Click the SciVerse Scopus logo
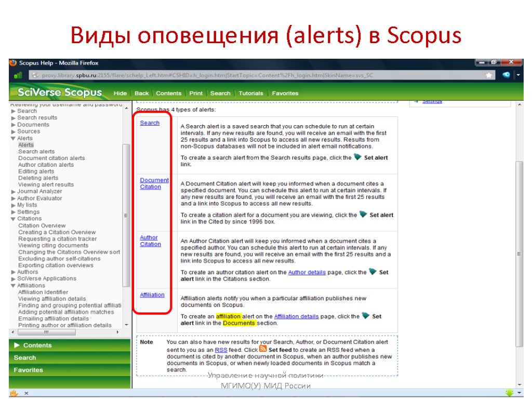 click(x=59, y=92)
